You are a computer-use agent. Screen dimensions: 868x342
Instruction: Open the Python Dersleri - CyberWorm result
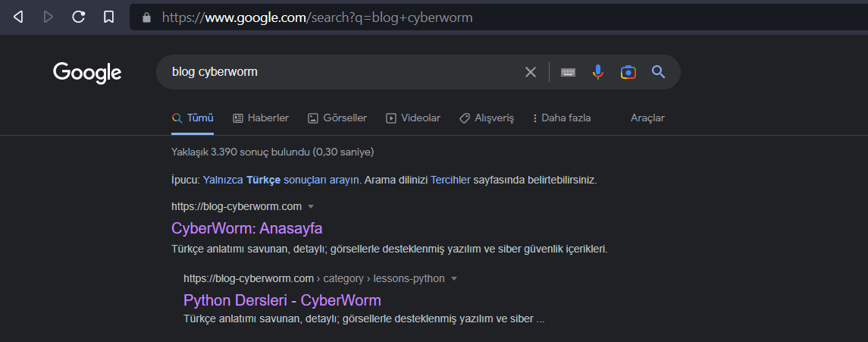[282, 300]
